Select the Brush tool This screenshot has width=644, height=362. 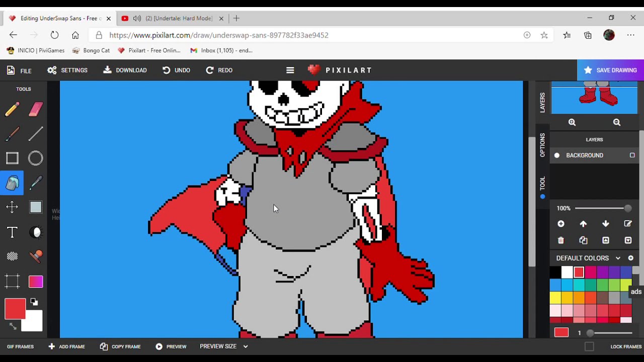tap(12, 134)
